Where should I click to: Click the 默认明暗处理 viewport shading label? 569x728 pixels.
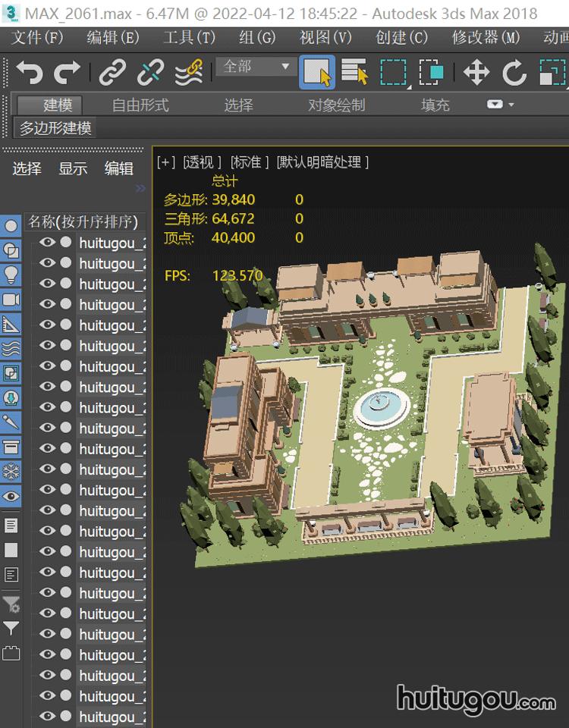pyautogui.click(x=323, y=162)
